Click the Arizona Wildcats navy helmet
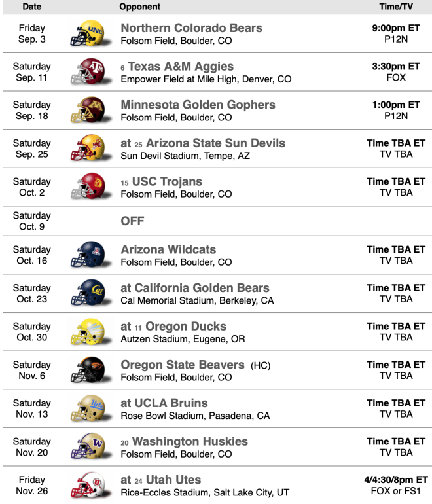This screenshot has width=432, height=504. pos(90,255)
